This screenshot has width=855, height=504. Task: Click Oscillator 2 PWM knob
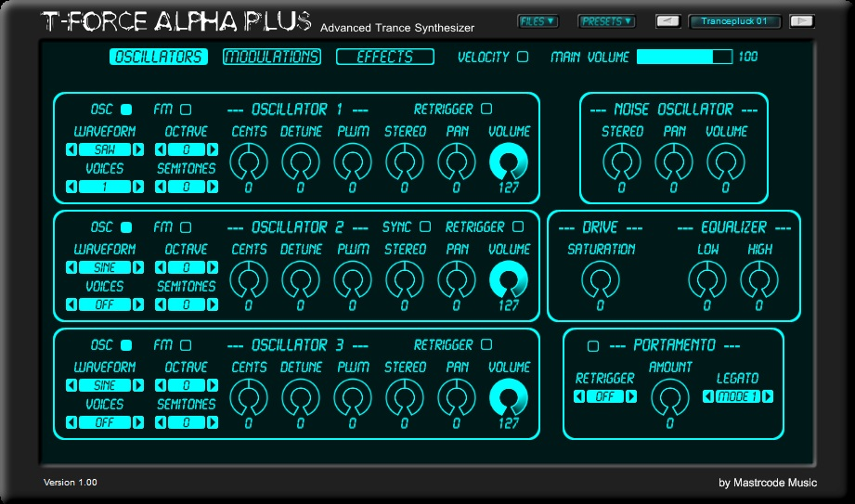(x=352, y=279)
